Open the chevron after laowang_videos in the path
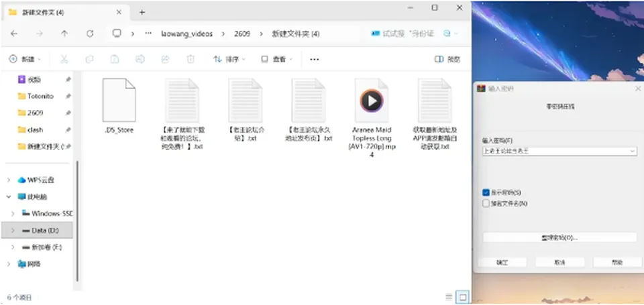This screenshot has height=305, width=644. coord(223,34)
